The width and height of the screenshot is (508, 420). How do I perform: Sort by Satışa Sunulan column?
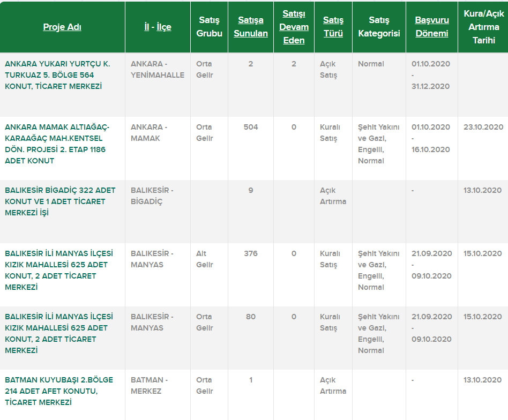click(251, 27)
